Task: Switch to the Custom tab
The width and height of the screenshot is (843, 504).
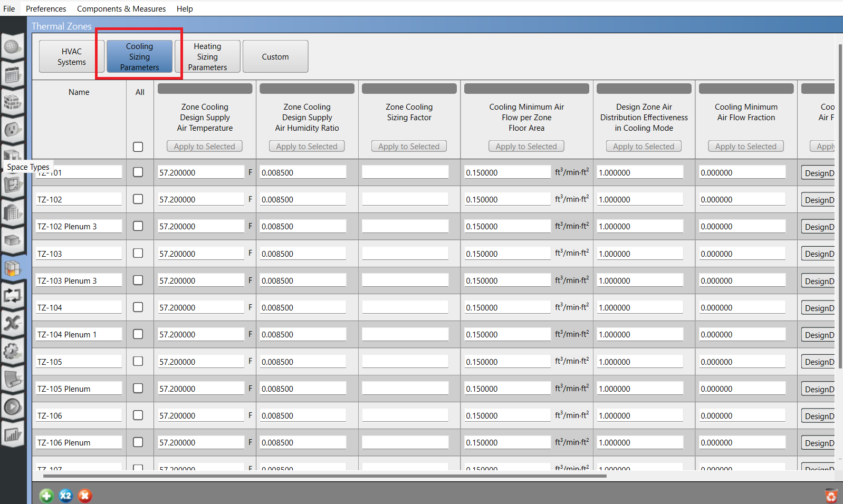Action: [x=275, y=56]
